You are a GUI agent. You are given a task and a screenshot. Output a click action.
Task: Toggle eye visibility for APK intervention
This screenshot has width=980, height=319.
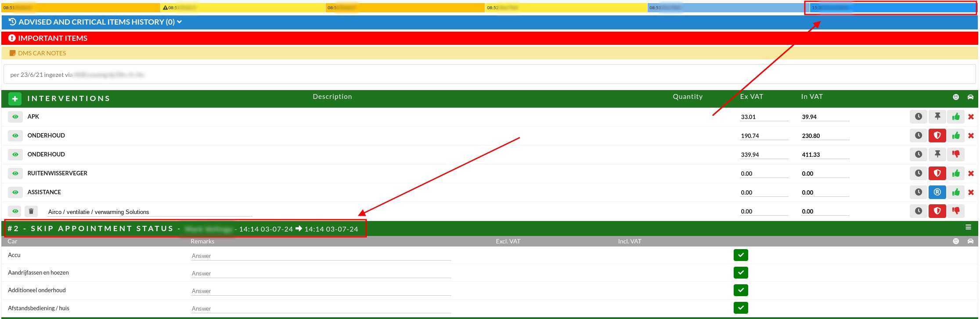pos(15,117)
